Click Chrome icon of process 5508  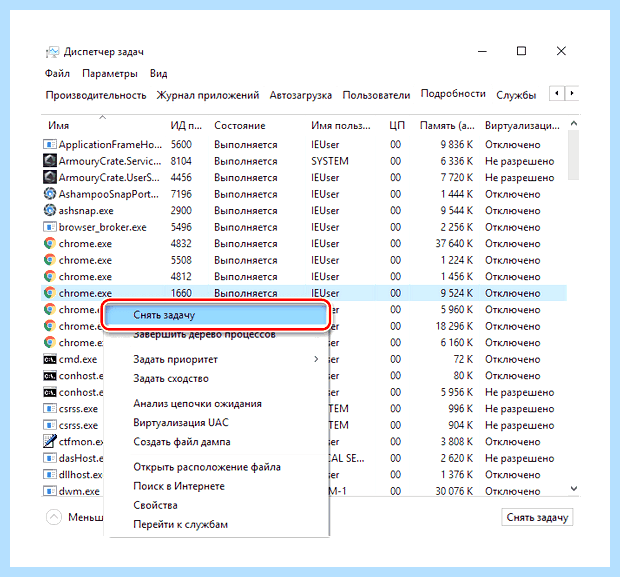[x=49, y=260]
